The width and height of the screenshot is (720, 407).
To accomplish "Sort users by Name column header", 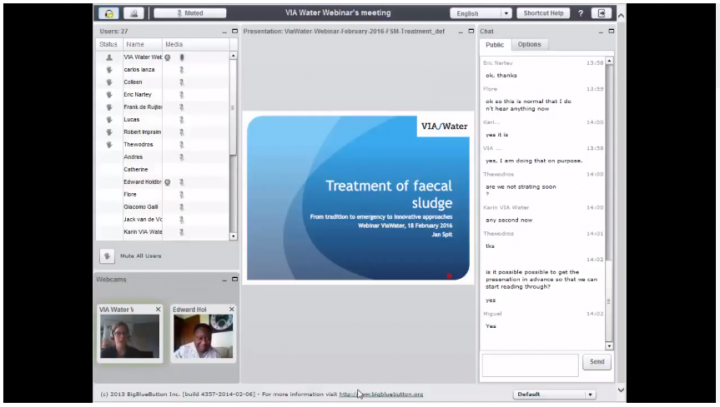I will click(135, 45).
